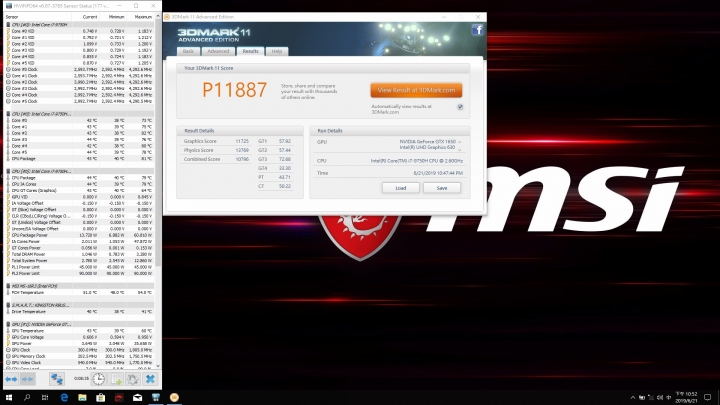
Task: Click the Facebook icon in 3DMark 11
Action: click(477, 30)
